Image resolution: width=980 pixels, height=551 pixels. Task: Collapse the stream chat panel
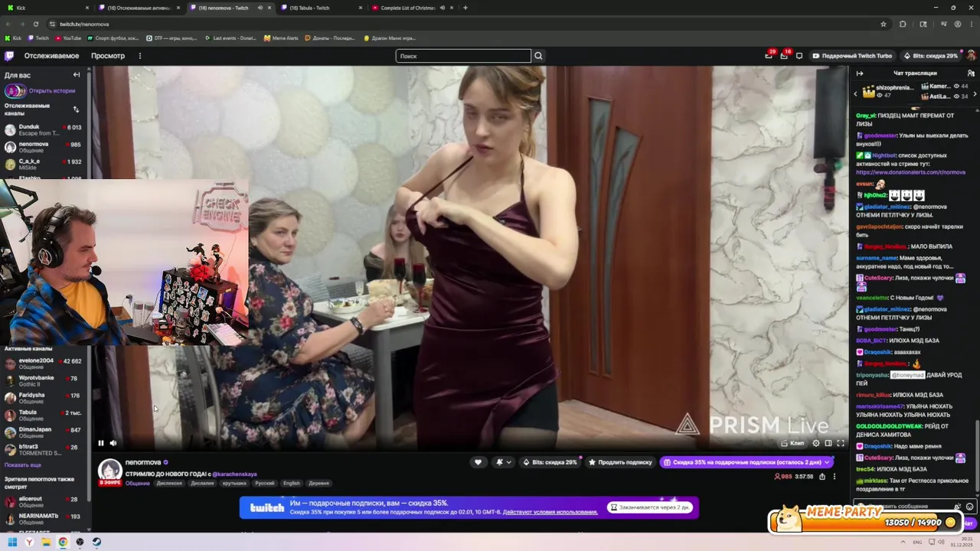pyautogui.click(x=859, y=73)
